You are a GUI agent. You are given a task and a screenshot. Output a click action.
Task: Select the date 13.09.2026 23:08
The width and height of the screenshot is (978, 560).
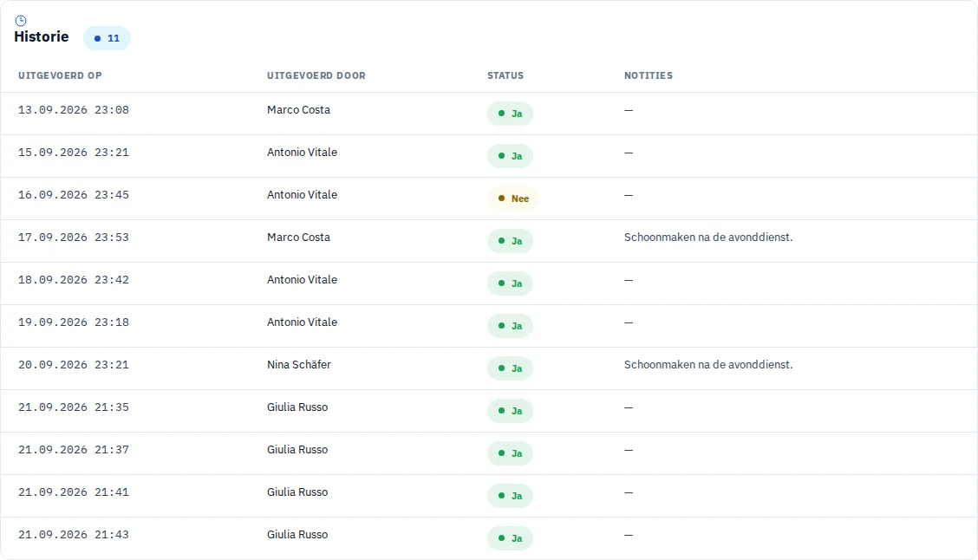coord(74,110)
